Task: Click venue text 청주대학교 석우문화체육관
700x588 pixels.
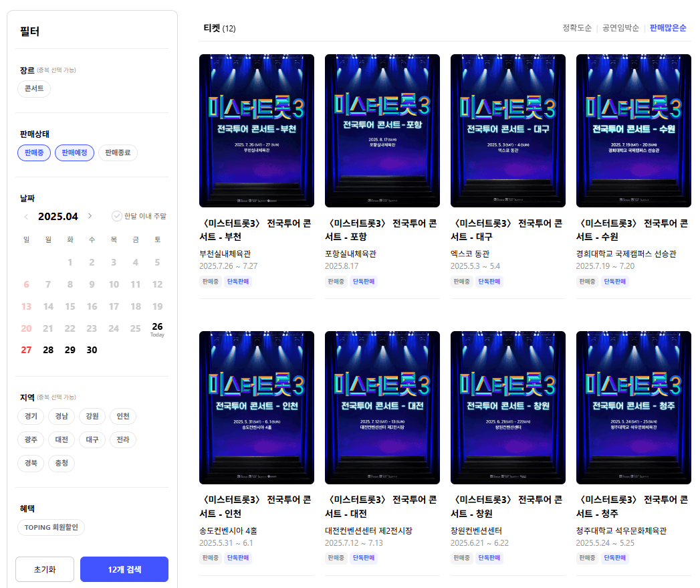Action: 621,531
